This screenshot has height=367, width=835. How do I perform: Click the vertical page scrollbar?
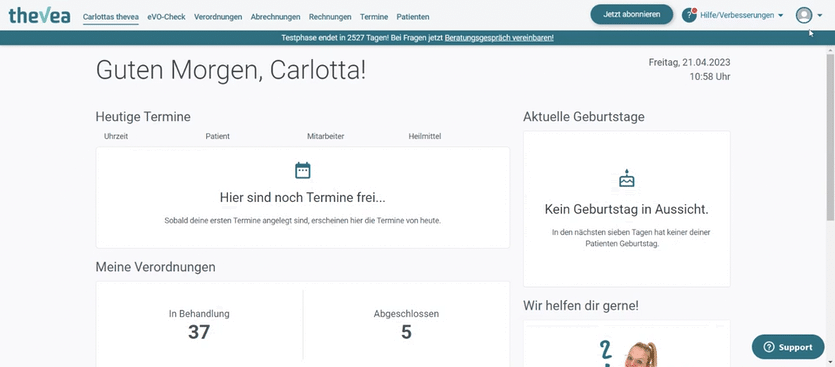pos(830,136)
